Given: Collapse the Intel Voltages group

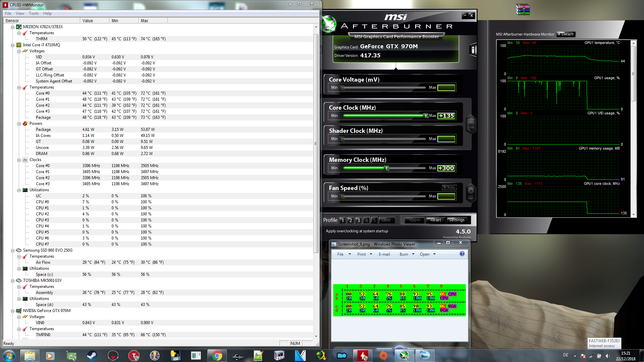Looking at the screenshot, I should pos(19,51).
